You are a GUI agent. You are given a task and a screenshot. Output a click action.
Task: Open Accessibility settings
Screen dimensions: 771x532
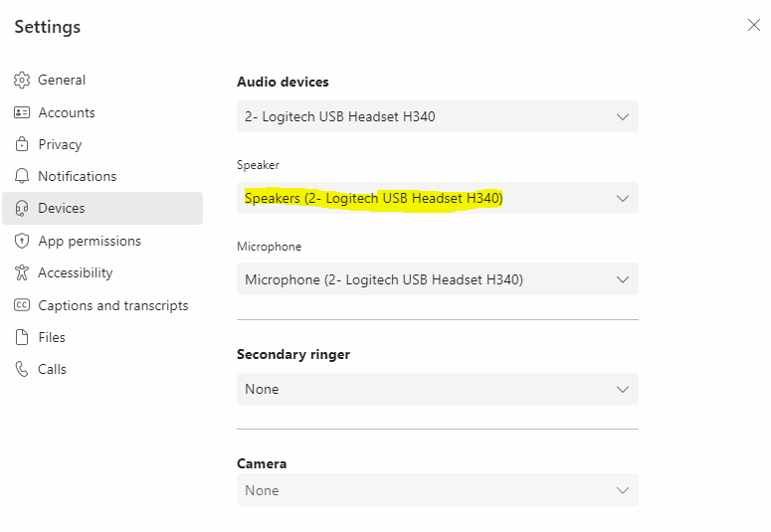point(102,272)
